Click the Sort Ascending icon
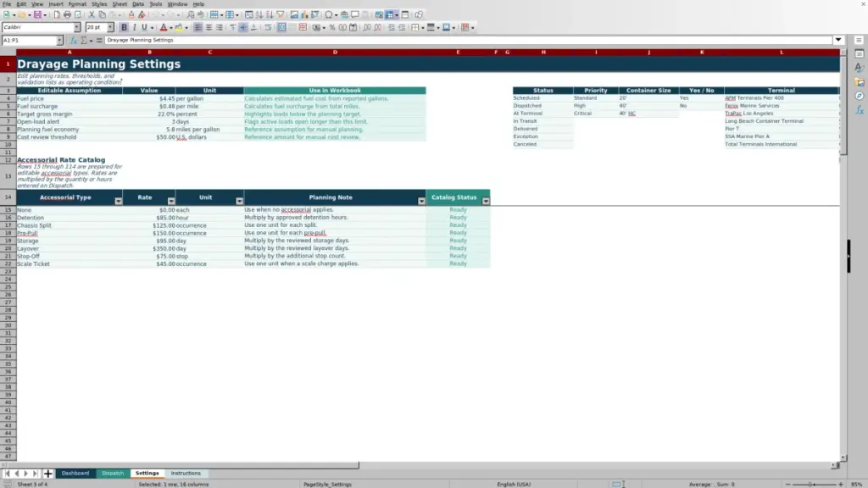 tap(259, 15)
